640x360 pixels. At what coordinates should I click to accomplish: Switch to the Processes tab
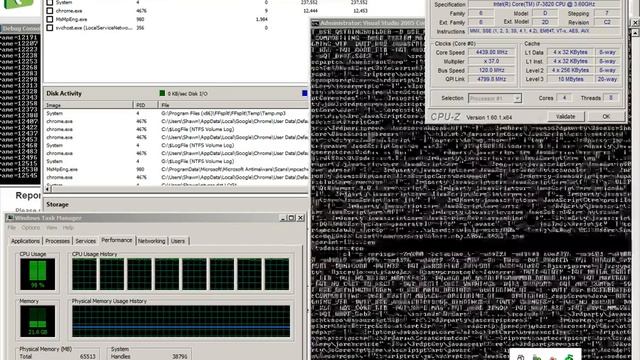coord(57,241)
